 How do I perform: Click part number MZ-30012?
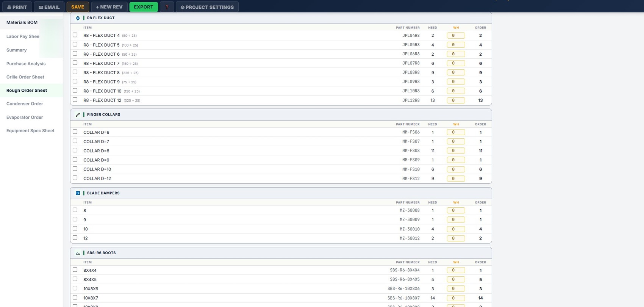pyautogui.click(x=410, y=238)
